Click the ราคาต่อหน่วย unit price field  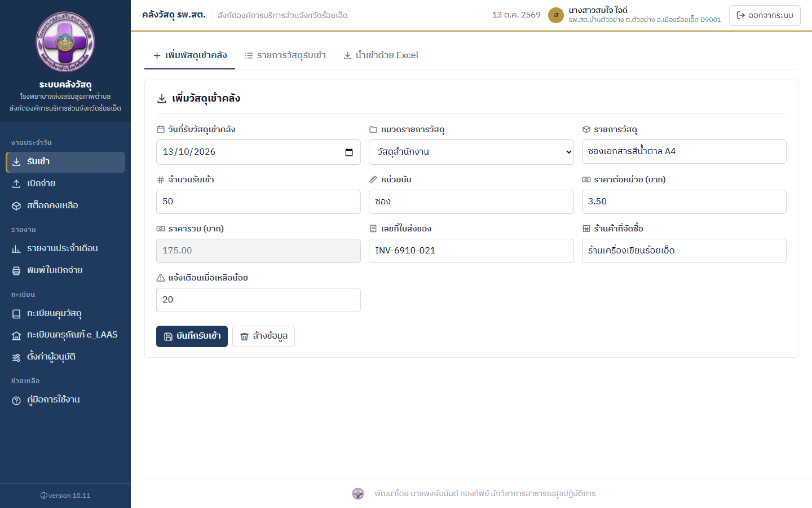[684, 202]
